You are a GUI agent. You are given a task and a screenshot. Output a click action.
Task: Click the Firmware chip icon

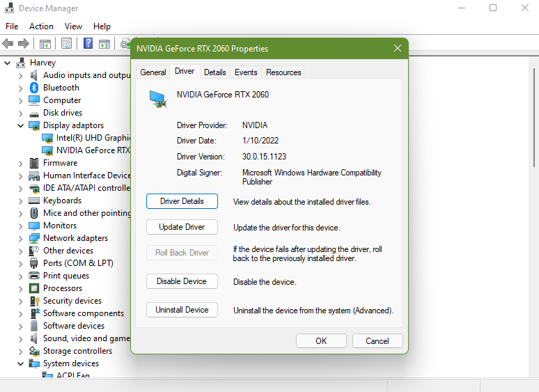click(34, 163)
